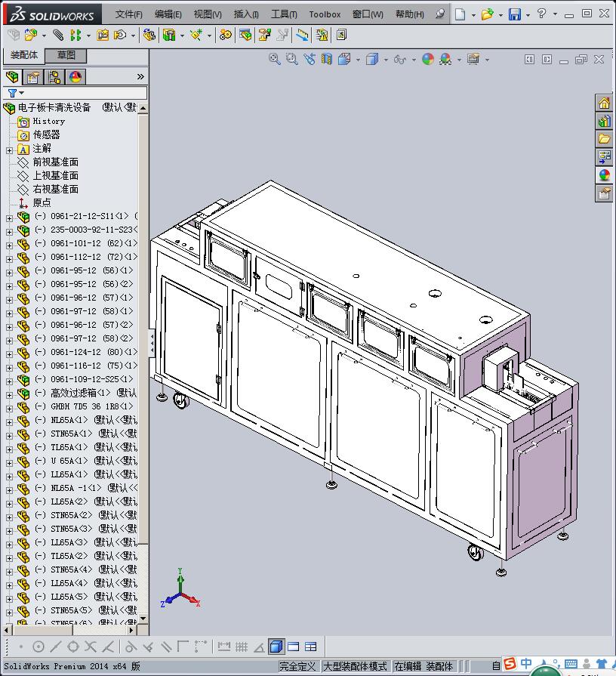The width and height of the screenshot is (616, 676).
Task: Click the Apply Scene icon
Action: tap(445, 59)
